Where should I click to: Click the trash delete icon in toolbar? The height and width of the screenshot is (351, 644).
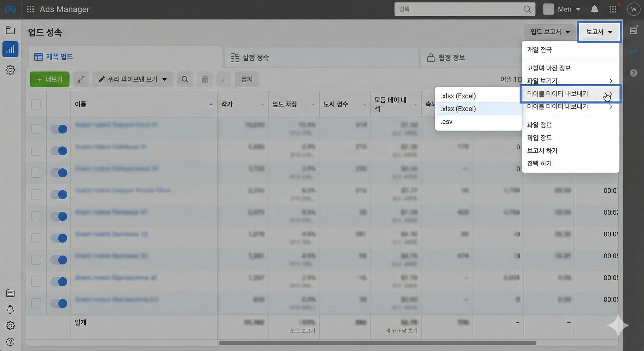coord(205,80)
